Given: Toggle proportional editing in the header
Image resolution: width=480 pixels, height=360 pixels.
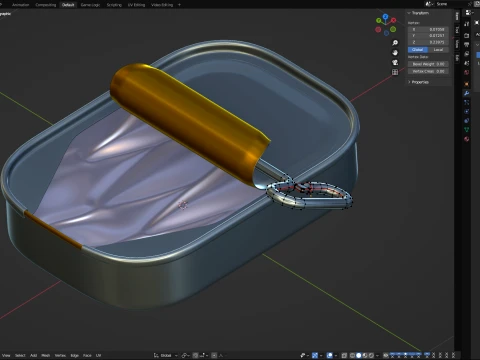Looking at the screenshot, I should pos(214,355).
